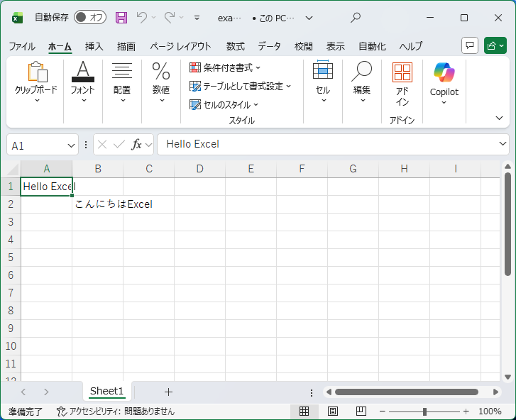Viewport: 516px width, 420px height.
Task: Click the Redo arrow icon
Action: click(x=170, y=17)
